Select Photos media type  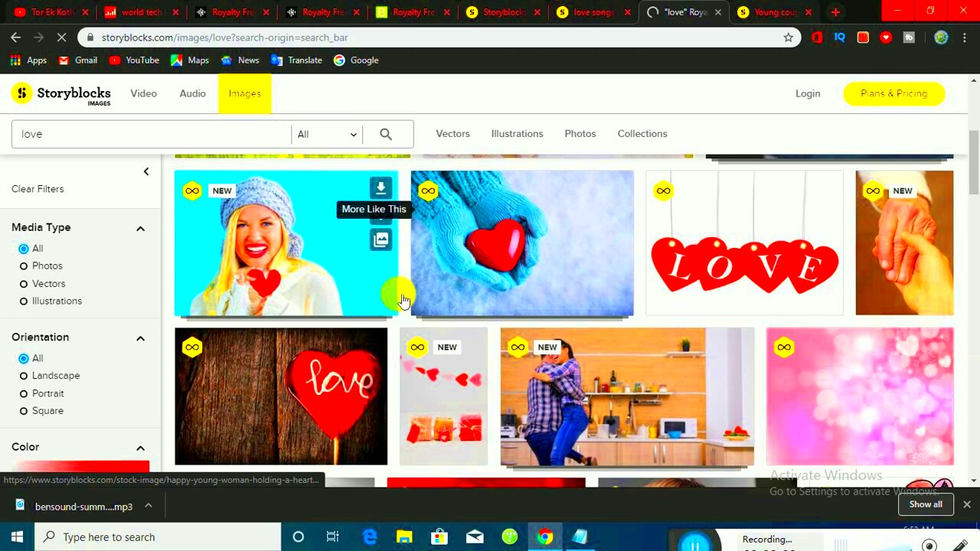tap(24, 266)
